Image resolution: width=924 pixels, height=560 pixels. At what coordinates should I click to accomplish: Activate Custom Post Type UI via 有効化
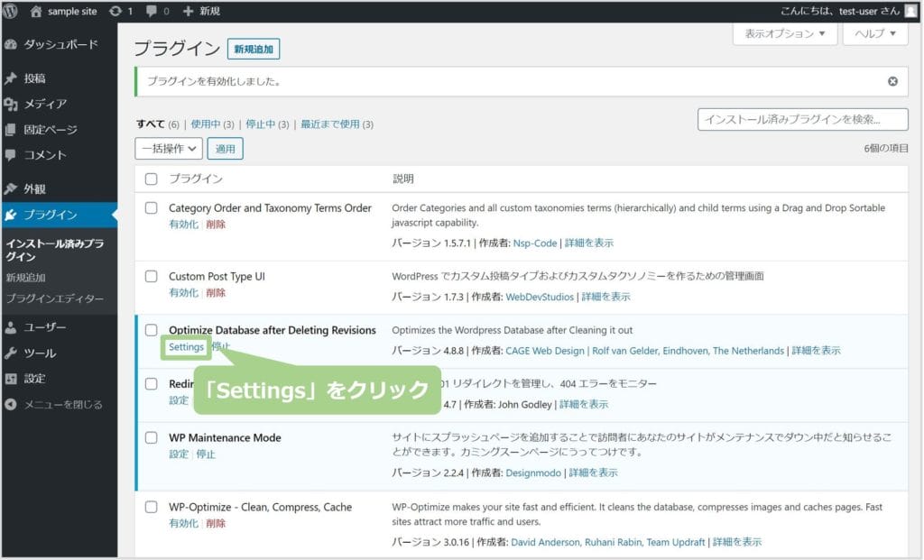183,293
